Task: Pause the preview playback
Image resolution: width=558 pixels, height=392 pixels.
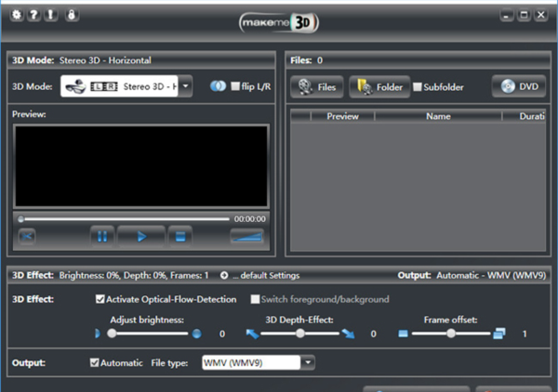Action: coord(102,236)
